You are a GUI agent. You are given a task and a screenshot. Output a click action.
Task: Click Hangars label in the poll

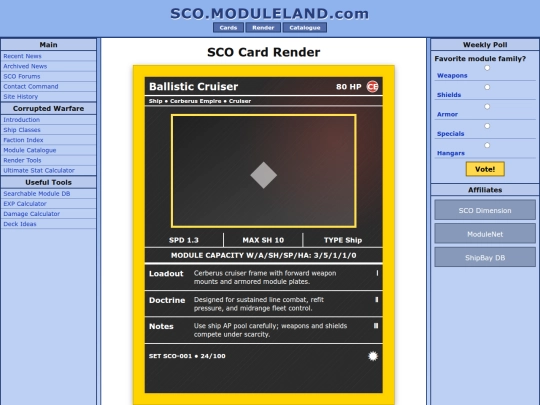[451, 153]
